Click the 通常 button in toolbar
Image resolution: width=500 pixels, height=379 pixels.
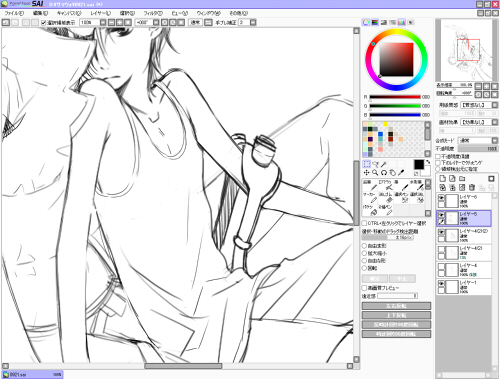pos(195,22)
